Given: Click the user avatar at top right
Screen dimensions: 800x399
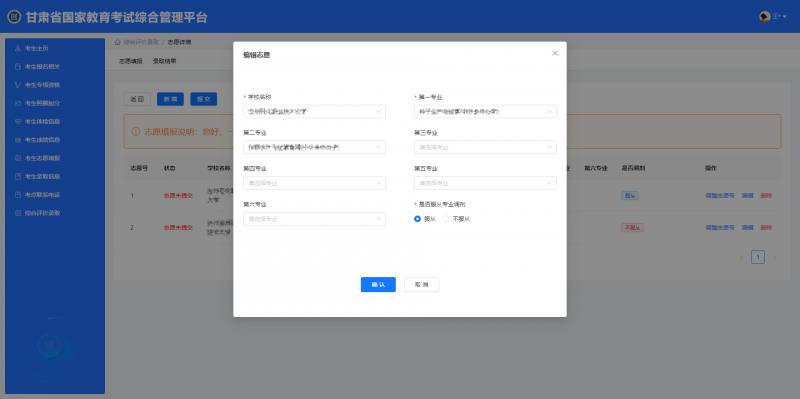Looking at the screenshot, I should point(764,17).
